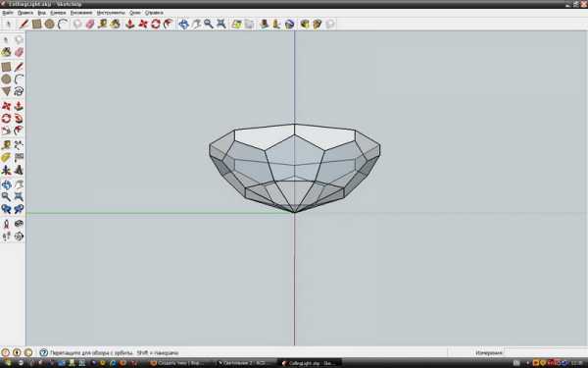
Task: Open the Файл (File) menu
Action: pyautogui.click(x=8, y=13)
